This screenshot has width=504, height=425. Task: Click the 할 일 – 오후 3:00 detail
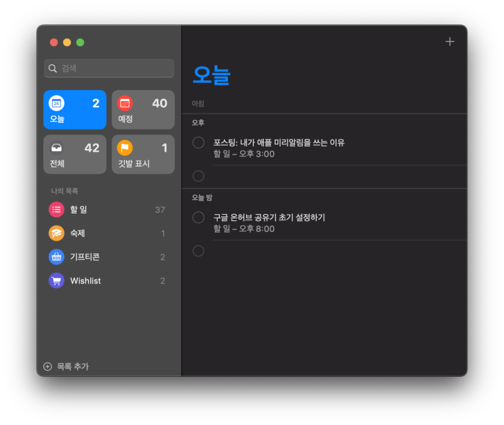(244, 154)
